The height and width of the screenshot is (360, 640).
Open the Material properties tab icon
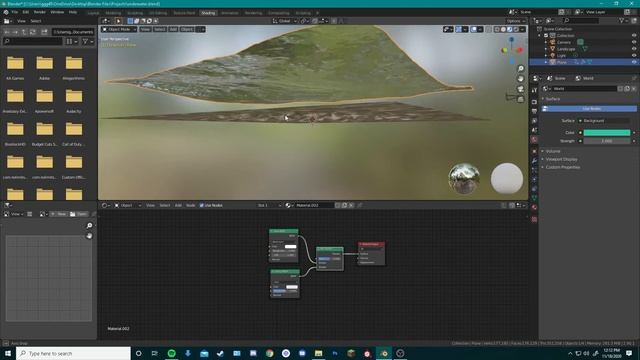pyautogui.click(x=534, y=207)
